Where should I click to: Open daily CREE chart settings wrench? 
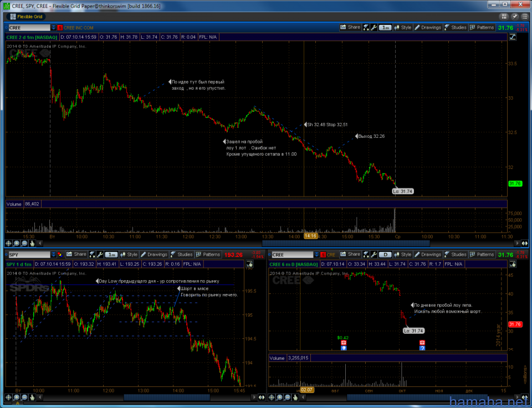pos(374,255)
